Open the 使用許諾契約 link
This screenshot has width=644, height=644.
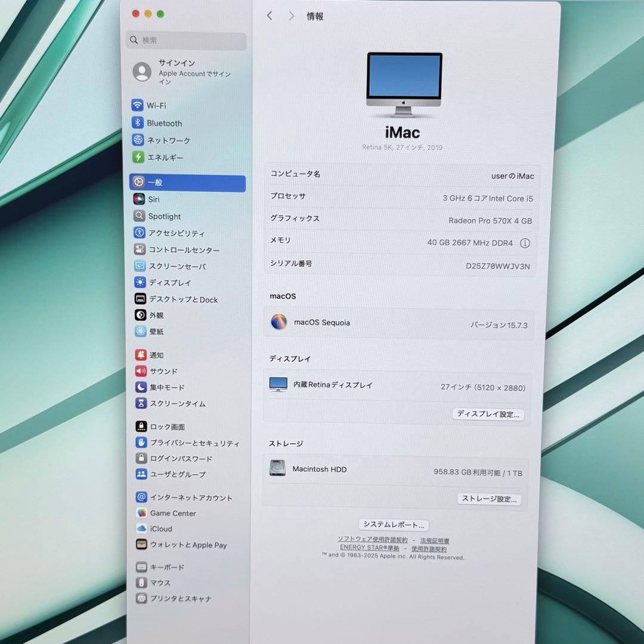coord(429,549)
